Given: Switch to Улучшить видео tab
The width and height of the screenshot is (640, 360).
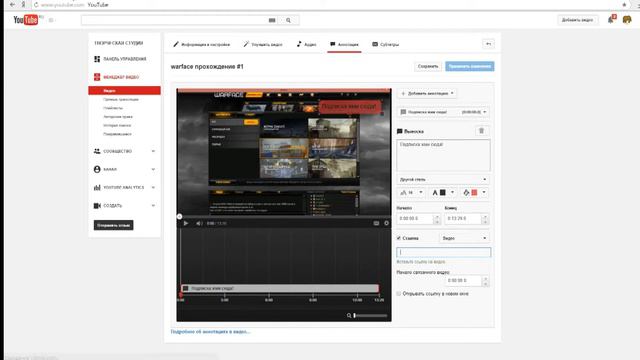Looking at the screenshot, I should 263,44.
